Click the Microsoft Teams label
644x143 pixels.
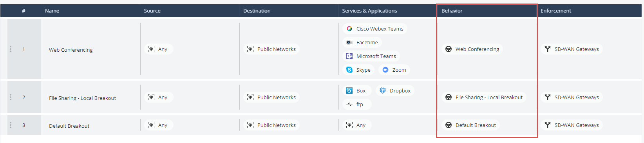pos(376,56)
